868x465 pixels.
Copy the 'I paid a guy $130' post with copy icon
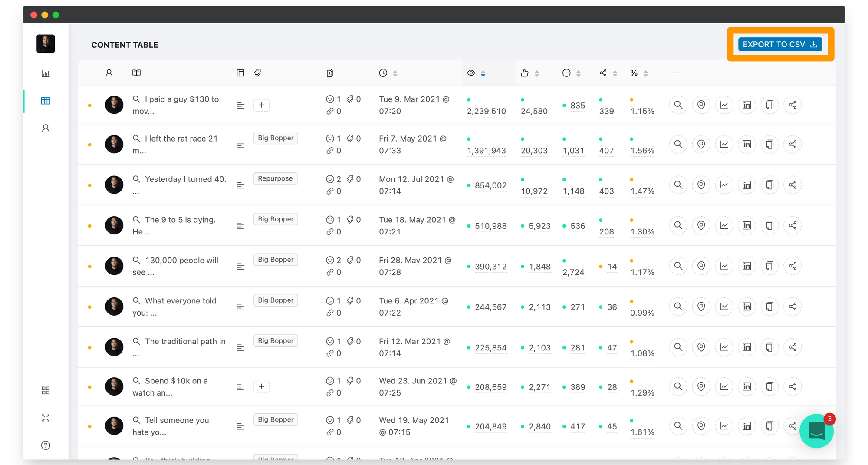(x=769, y=105)
